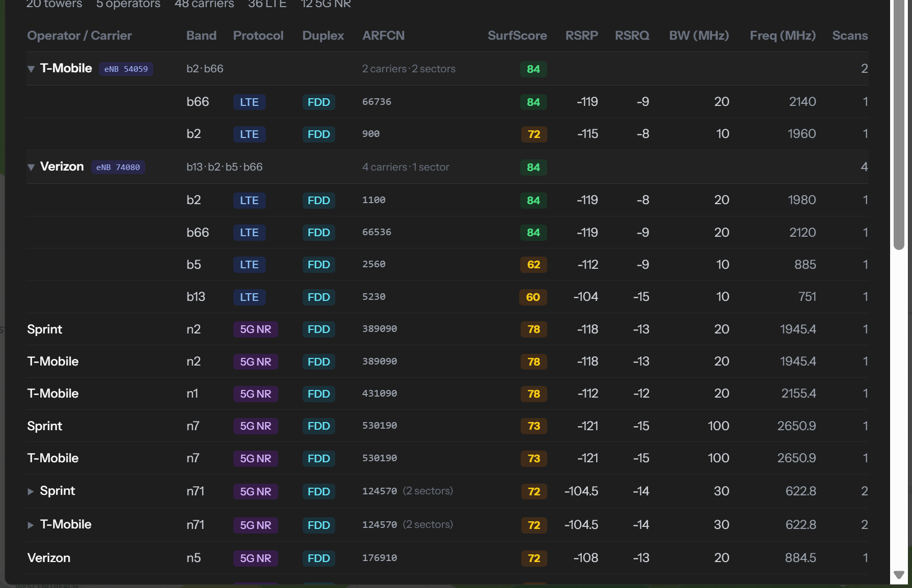Select ARFCN 66736 cell
This screenshot has width=912, height=588.
[x=377, y=102]
